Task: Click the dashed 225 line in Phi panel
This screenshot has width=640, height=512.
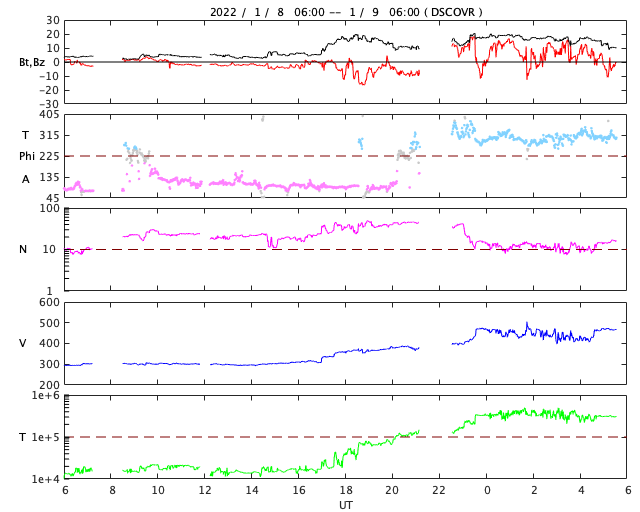Action: [x=346, y=156]
